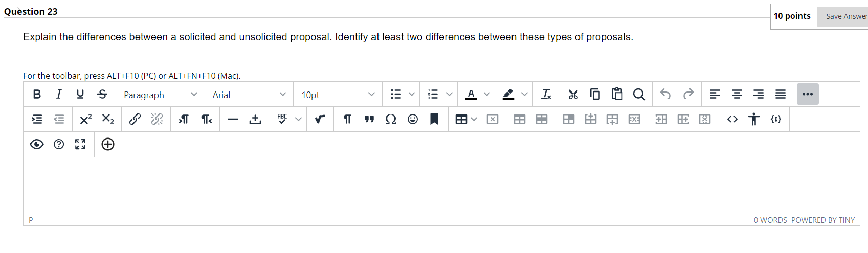The width and height of the screenshot is (868, 253).
Task: Remove the hyperlink
Action: pyautogui.click(x=157, y=119)
